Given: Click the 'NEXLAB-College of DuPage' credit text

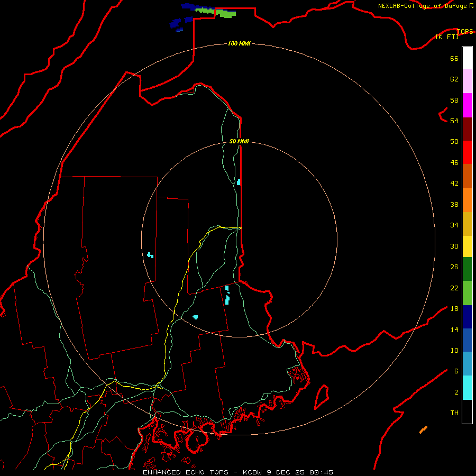Looking at the screenshot, I should click(x=423, y=6).
